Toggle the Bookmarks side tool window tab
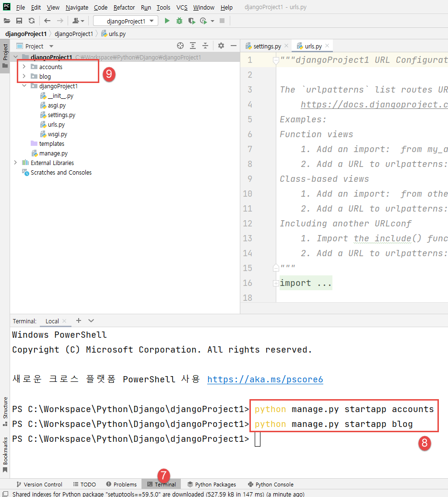448x497 pixels. pos(5,455)
